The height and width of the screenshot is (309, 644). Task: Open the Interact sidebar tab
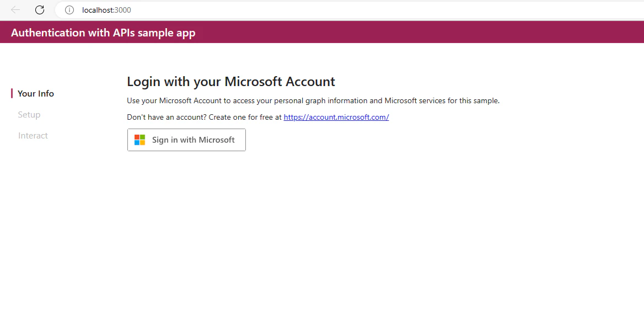33,136
